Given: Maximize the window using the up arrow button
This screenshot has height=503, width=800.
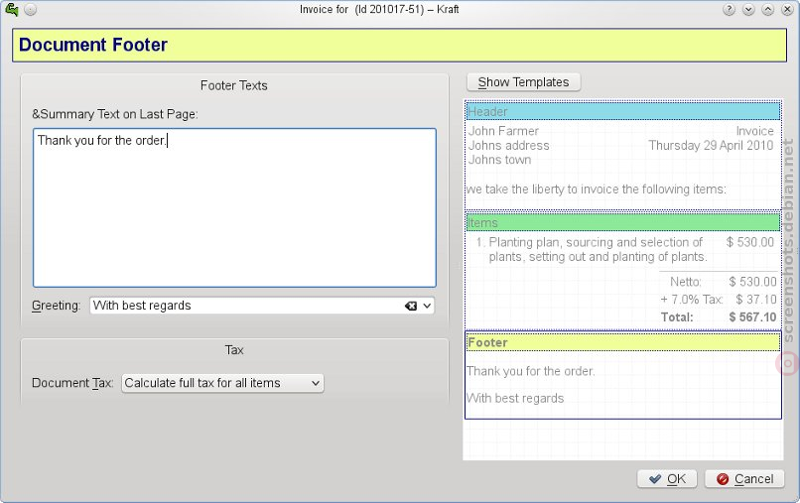Looking at the screenshot, I should click(x=768, y=10).
